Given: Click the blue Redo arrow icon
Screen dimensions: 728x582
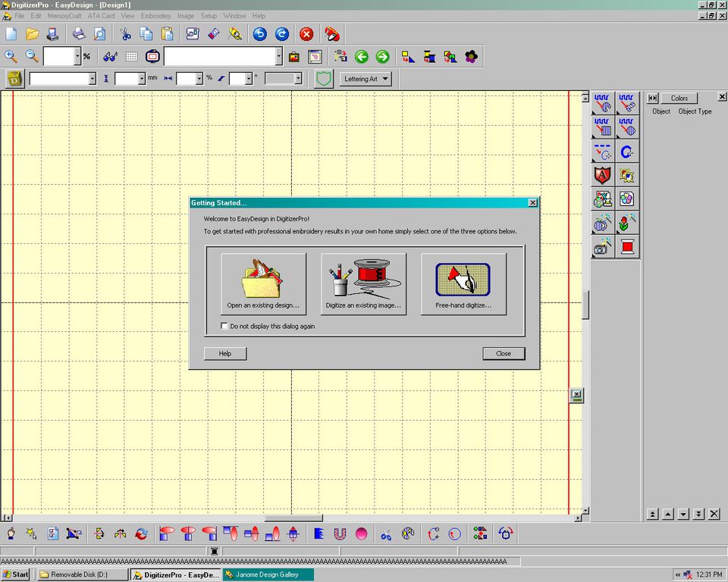Looking at the screenshot, I should [x=282, y=34].
